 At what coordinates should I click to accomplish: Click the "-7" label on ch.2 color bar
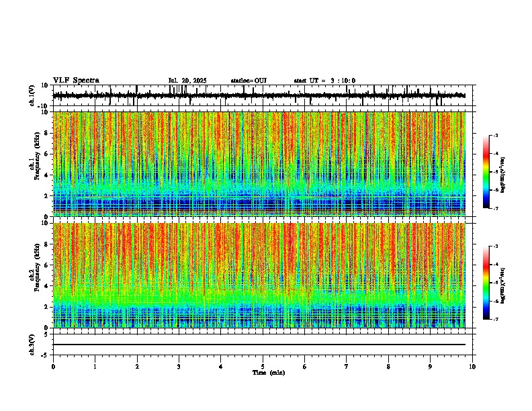(496, 319)
